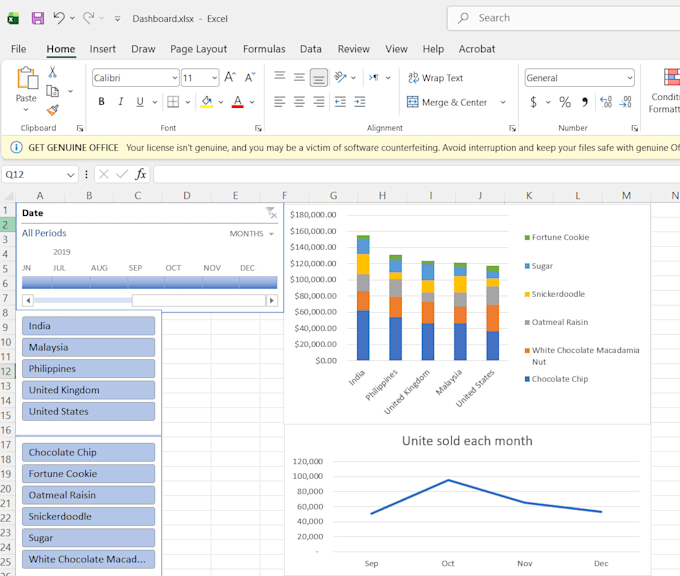
Task: Click the timeline scroll right arrow
Action: point(272,300)
